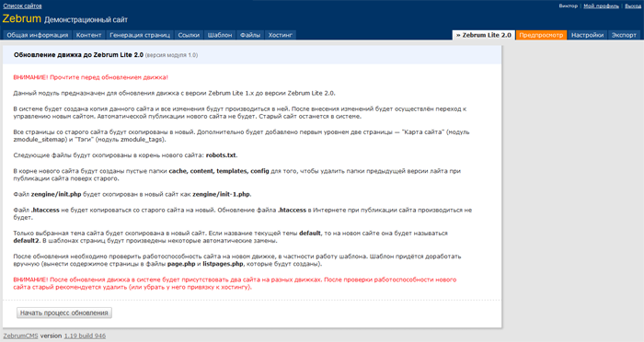This screenshot has width=644, height=342.
Task: Open the Список сайтов link
Action: pos(22,6)
